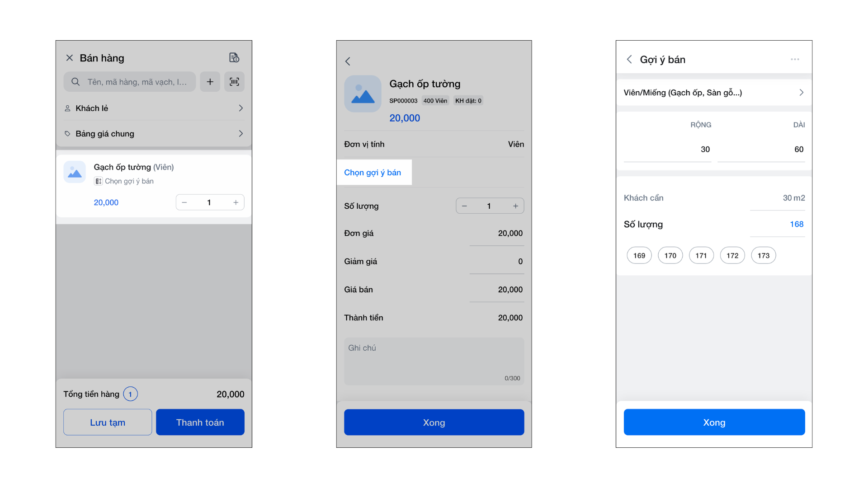
Task: Click Chọn gợi ý bán link
Action: coord(373,173)
